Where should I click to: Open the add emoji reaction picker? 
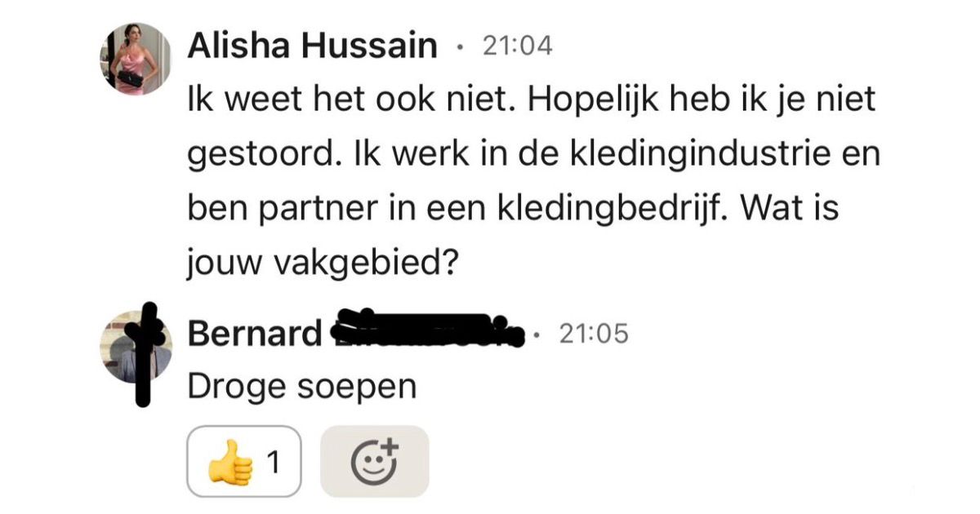[374, 462]
